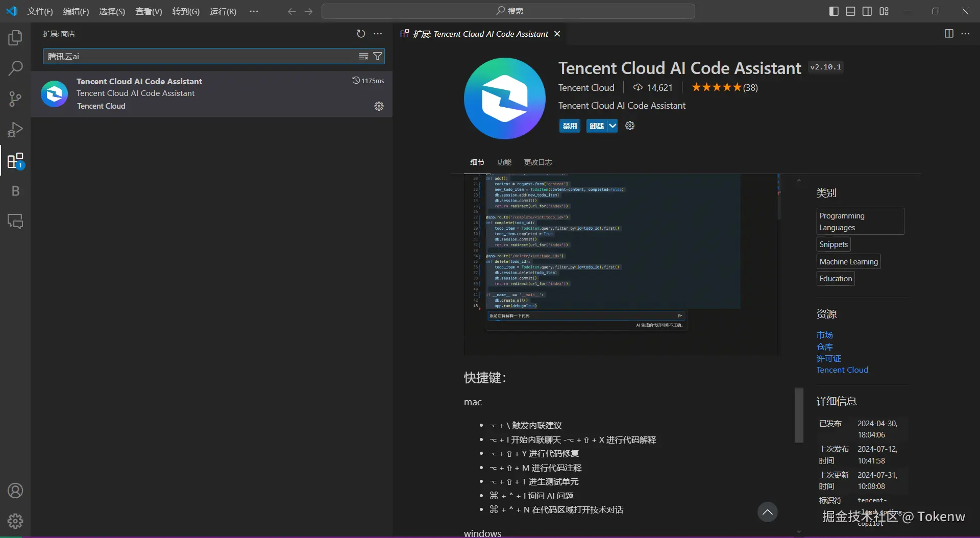This screenshot has height=538, width=980.
Task: Open editor more actions menu
Action: click(x=965, y=34)
